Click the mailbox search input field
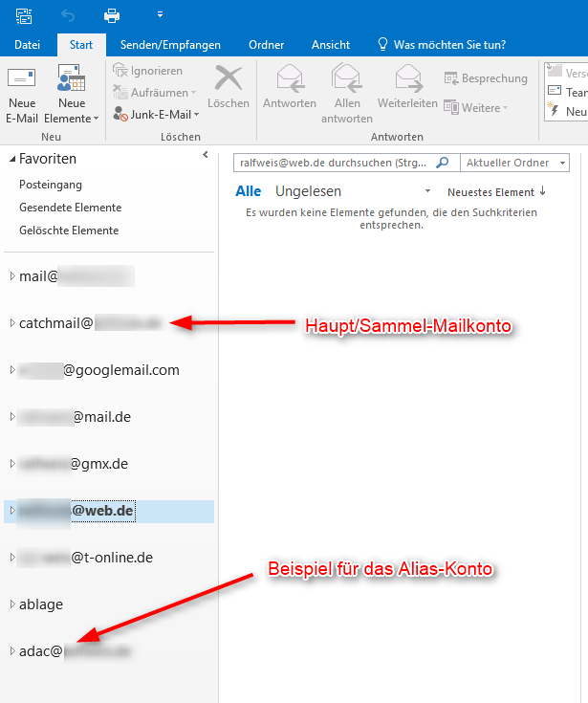 tap(334, 163)
